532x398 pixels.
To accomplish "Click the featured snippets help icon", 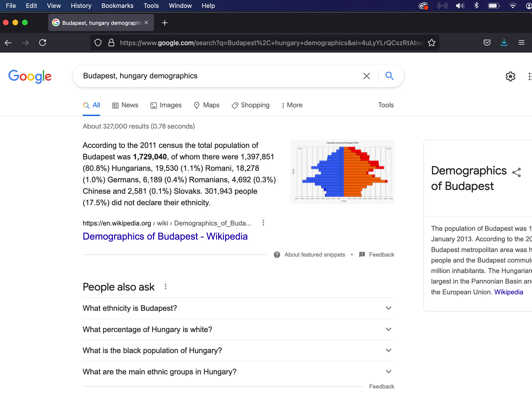I will tap(277, 254).
